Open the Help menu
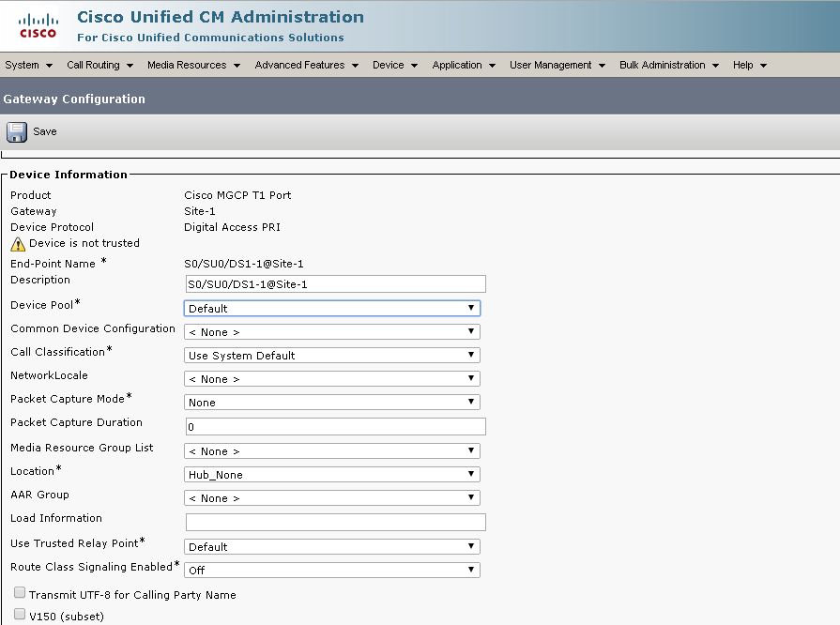The height and width of the screenshot is (625, 840). coord(750,65)
